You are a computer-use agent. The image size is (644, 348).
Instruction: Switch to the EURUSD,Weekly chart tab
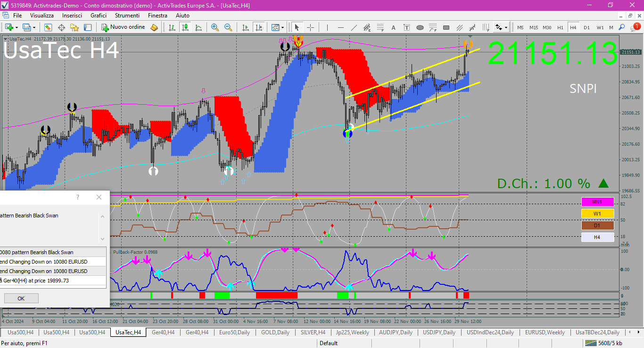coord(545,332)
